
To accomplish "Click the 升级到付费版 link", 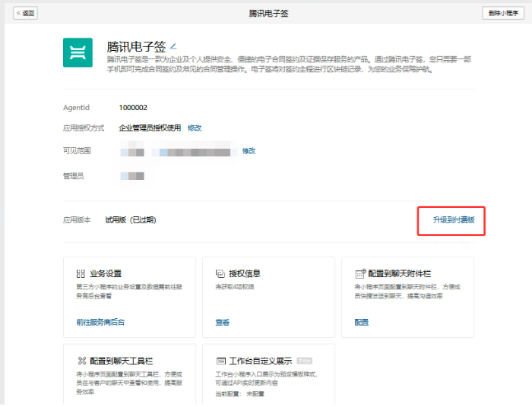I will (454, 220).
